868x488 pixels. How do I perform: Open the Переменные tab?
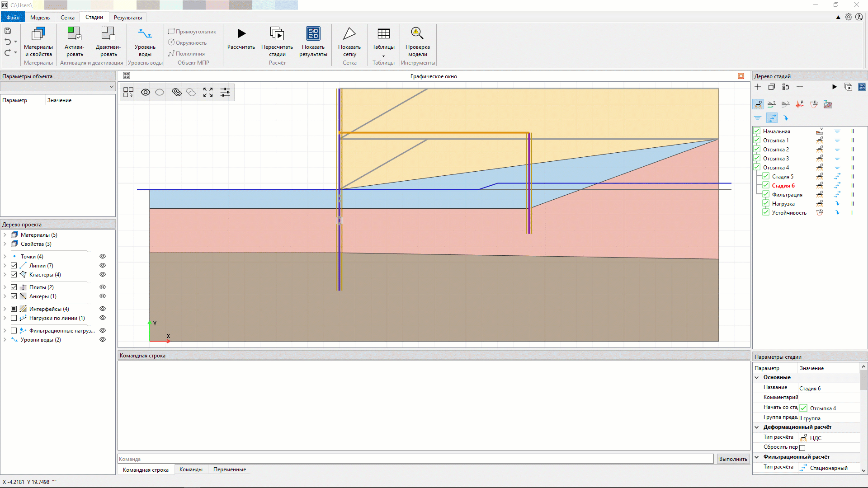(230, 469)
